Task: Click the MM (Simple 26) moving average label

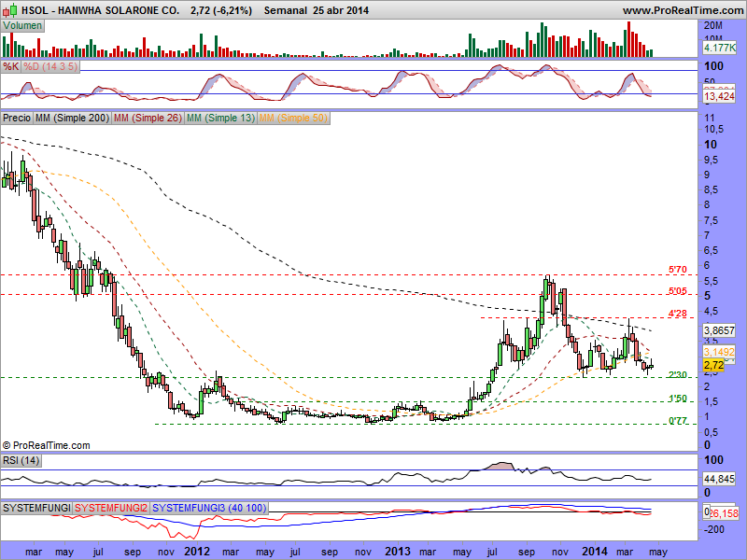Action: (148, 118)
